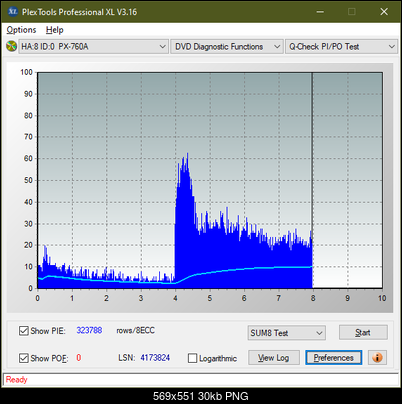Click the Start button
402x404 pixels.
[363, 332]
